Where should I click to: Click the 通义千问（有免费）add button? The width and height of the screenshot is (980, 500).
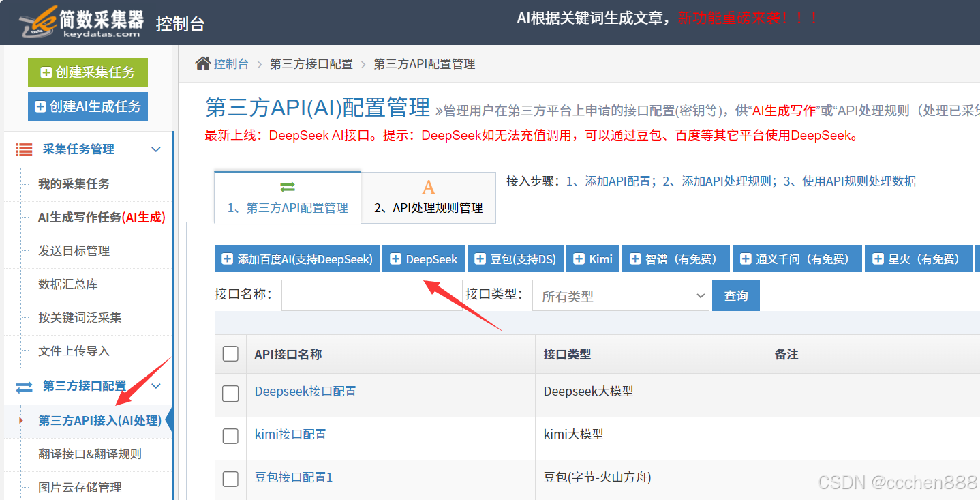[x=797, y=259]
